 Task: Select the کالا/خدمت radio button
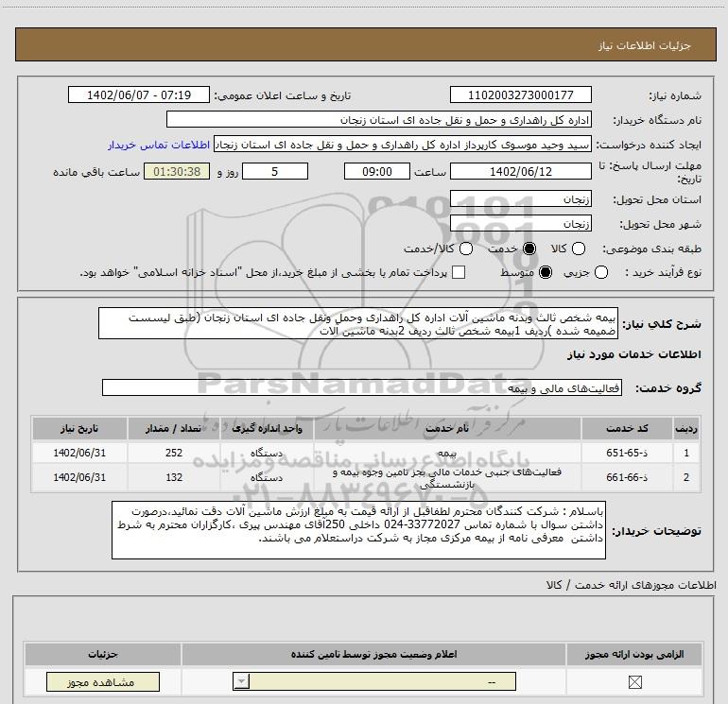tap(466, 249)
